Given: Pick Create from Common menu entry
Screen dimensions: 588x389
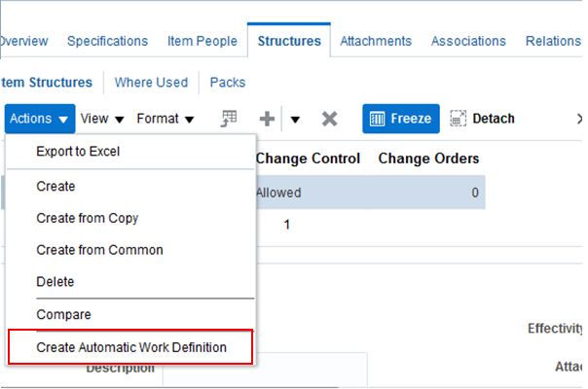Looking at the screenshot, I should pos(99,250).
